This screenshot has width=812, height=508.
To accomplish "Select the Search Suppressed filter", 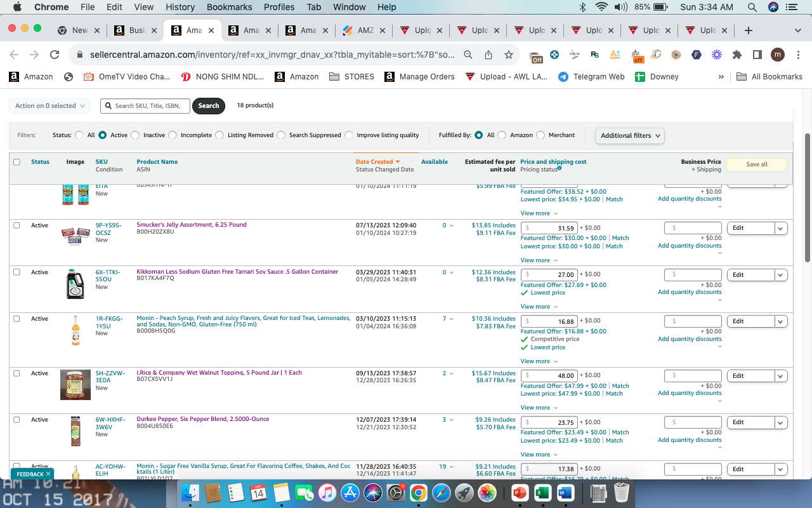I will (281, 135).
